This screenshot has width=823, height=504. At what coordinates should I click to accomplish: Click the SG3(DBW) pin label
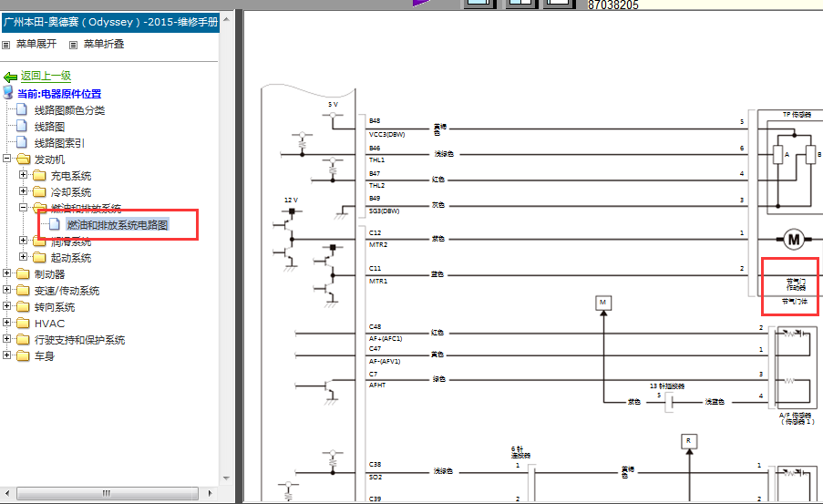[385, 211]
